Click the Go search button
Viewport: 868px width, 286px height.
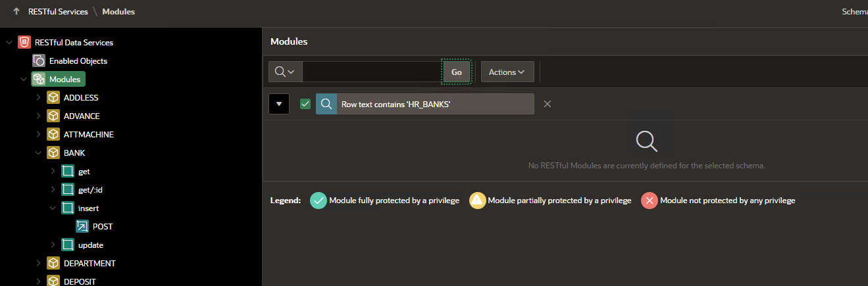click(456, 72)
